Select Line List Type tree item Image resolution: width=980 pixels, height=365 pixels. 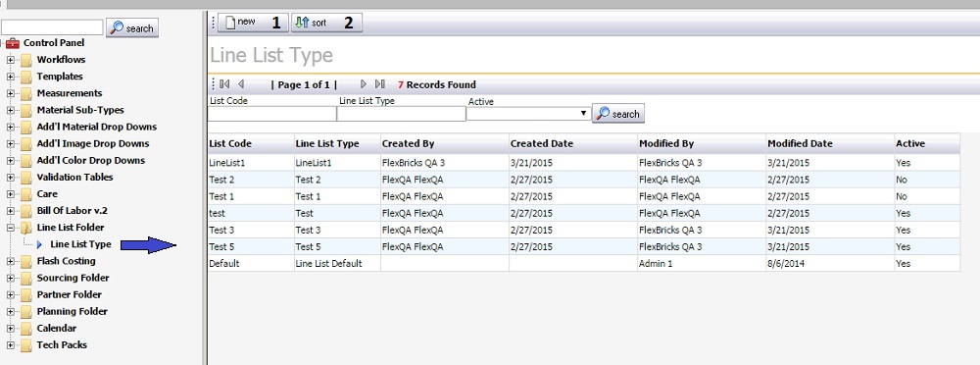point(80,244)
